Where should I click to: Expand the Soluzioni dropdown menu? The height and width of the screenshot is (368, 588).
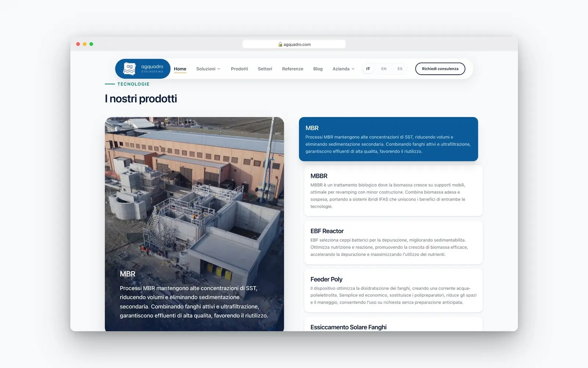(x=208, y=69)
